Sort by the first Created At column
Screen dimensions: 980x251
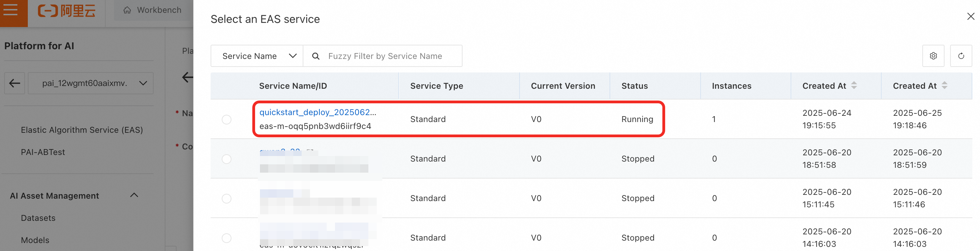(854, 86)
